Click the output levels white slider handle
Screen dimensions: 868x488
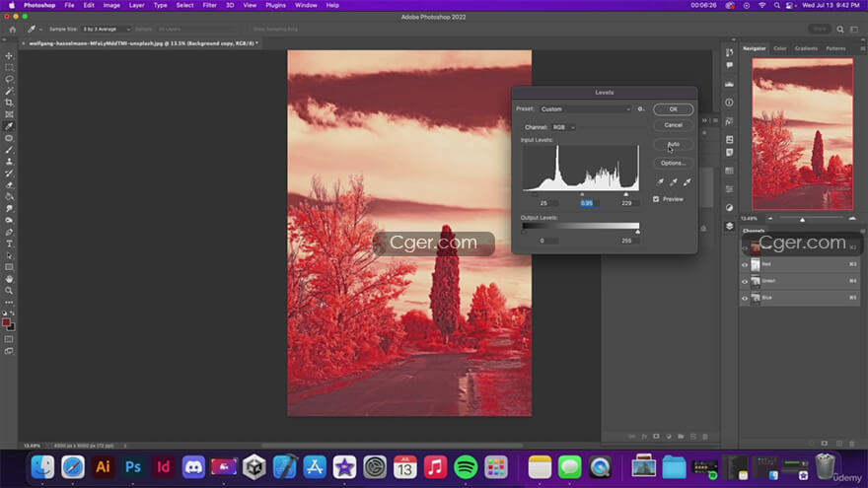(638, 232)
